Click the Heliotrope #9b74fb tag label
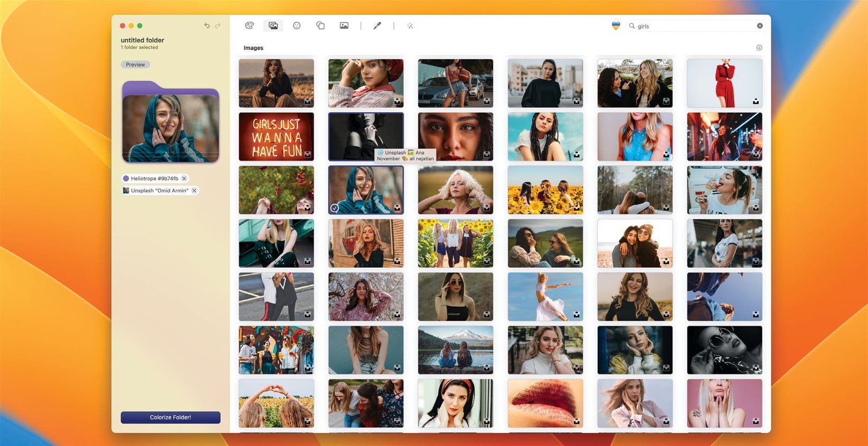This screenshot has width=868, height=446. (154, 178)
